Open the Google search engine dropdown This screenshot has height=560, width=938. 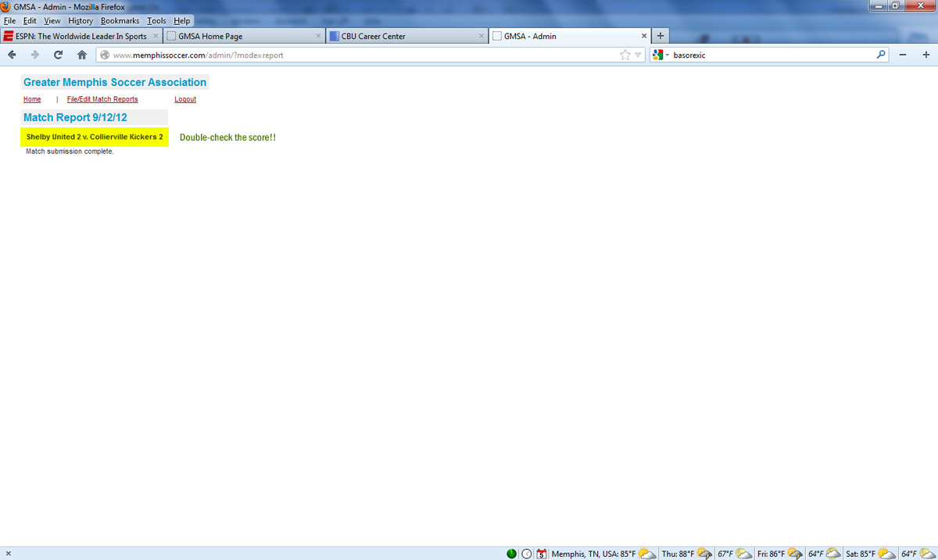tap(660, 55)
